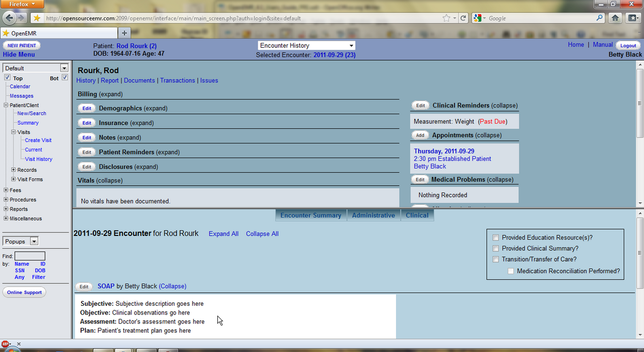Click the bookmark star in address bar

(446, 18)
